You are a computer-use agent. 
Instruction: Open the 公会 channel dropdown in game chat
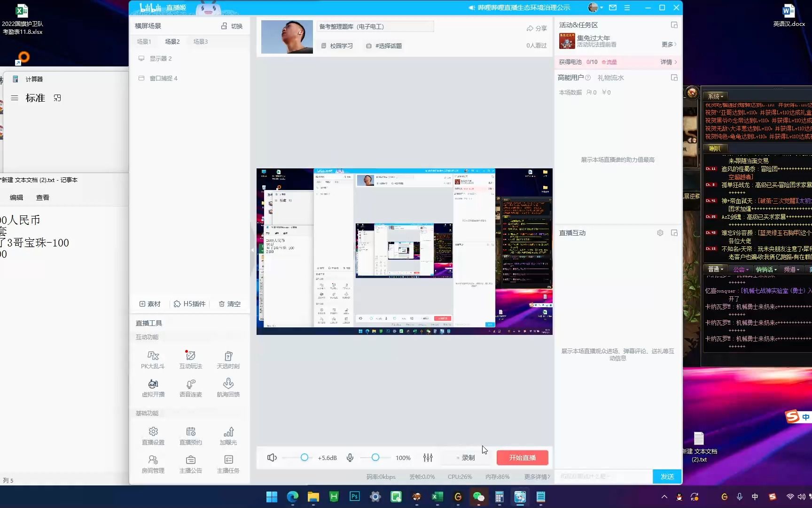(x=741, y=270)
